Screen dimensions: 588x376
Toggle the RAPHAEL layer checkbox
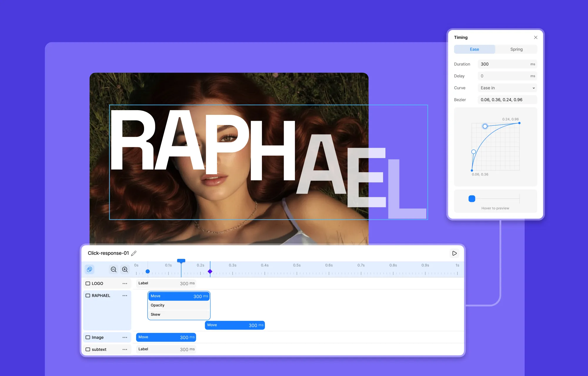[88, 296]
